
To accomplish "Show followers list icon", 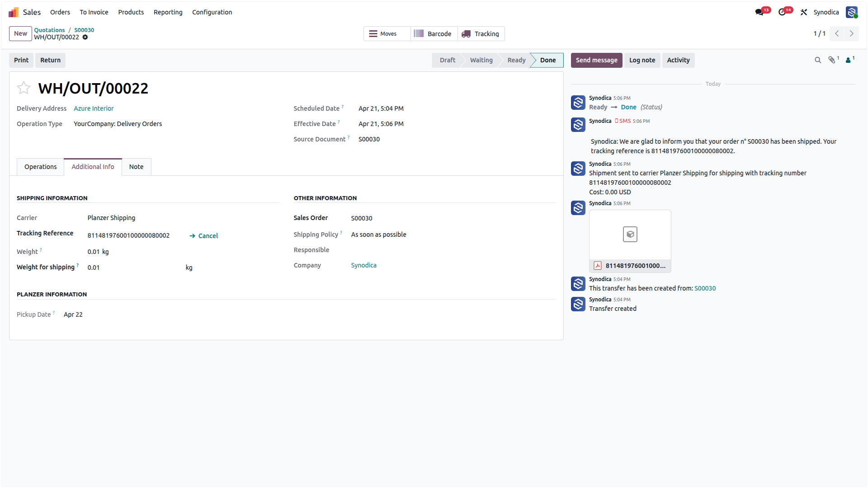I will click(x=849, y=60).
